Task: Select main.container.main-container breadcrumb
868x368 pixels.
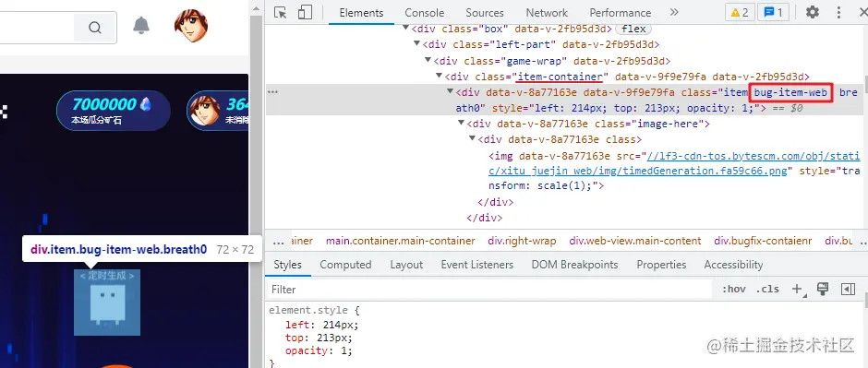Action: (x=400, y=241)
